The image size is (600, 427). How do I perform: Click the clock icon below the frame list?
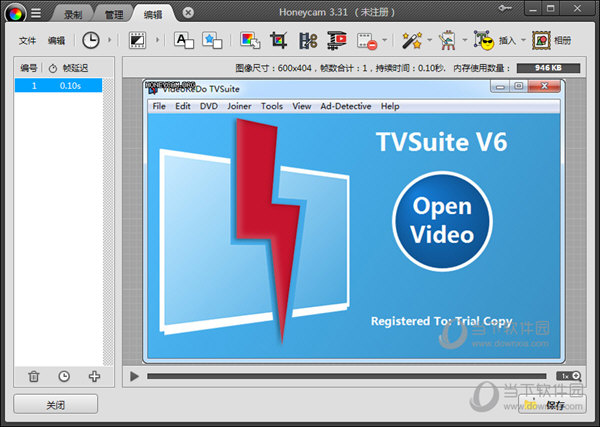pos(64,376)
